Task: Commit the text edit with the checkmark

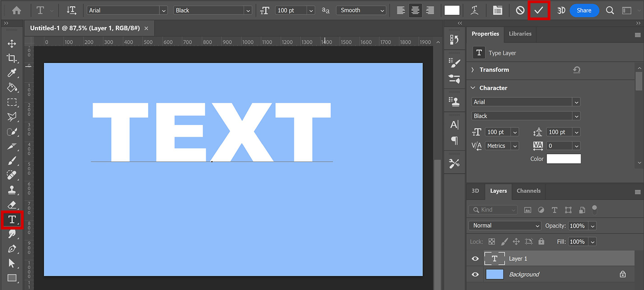Action: click(x=539, y=10)
